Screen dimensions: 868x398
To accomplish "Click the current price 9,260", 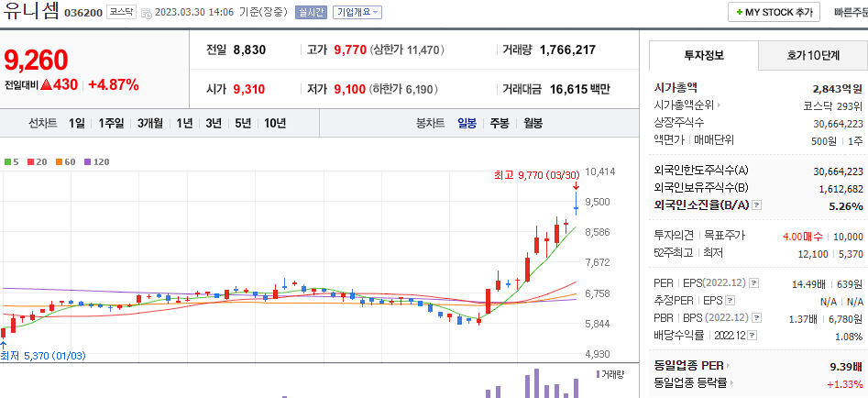I will (x=36, y=61).
